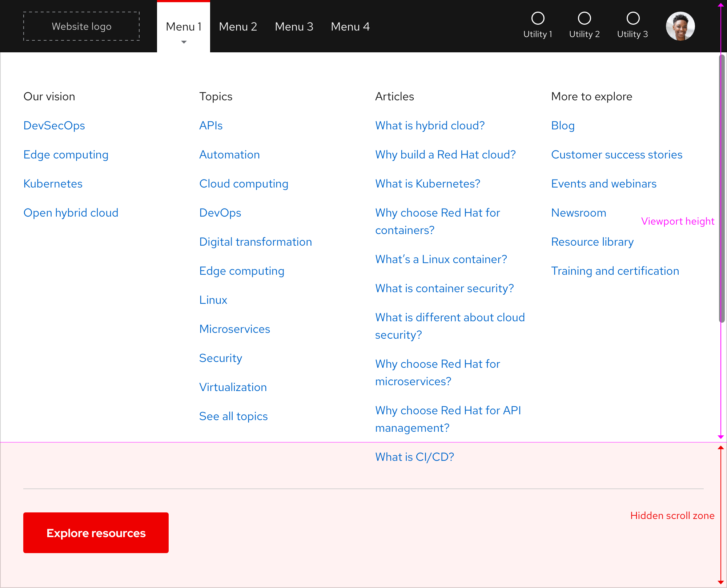Viewport: 727px width, 588px height.
Task: Select See all topics
Action: coord(233,416)
